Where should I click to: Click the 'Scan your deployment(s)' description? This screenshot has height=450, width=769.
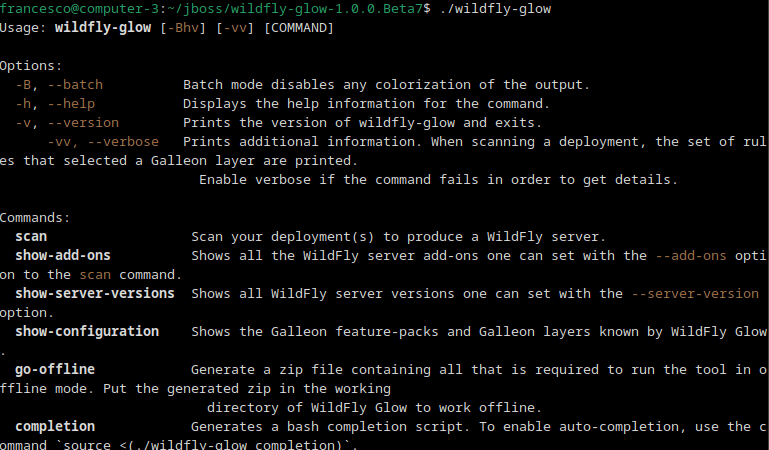click(398, 237)
